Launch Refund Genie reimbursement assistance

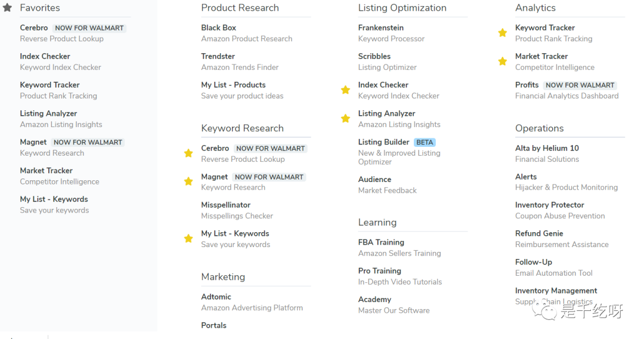tap(539, 233)
